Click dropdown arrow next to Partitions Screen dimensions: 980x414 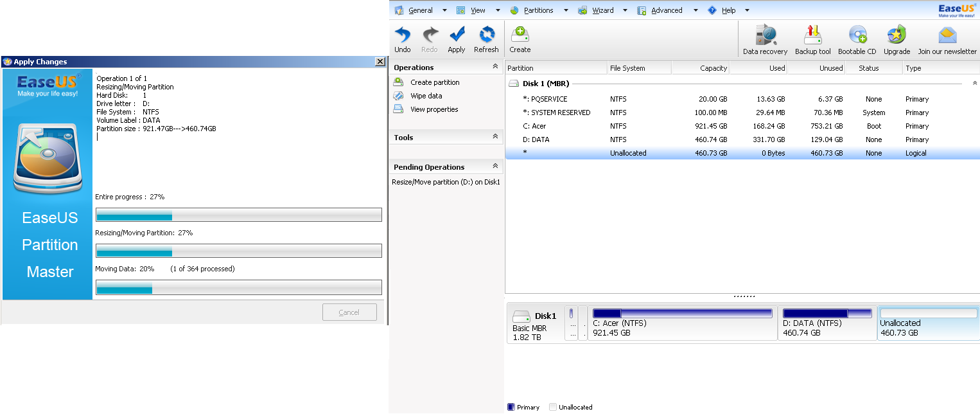click(x=566, y=10)
